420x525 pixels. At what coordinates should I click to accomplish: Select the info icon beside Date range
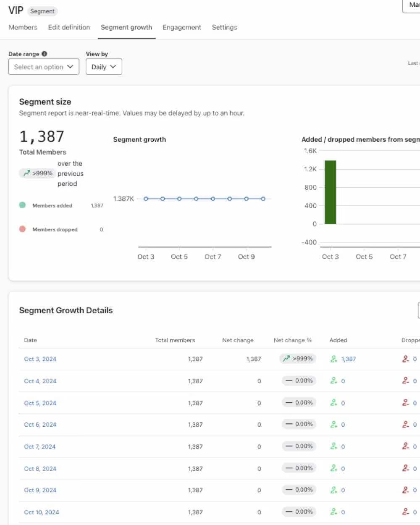point(44,53)
